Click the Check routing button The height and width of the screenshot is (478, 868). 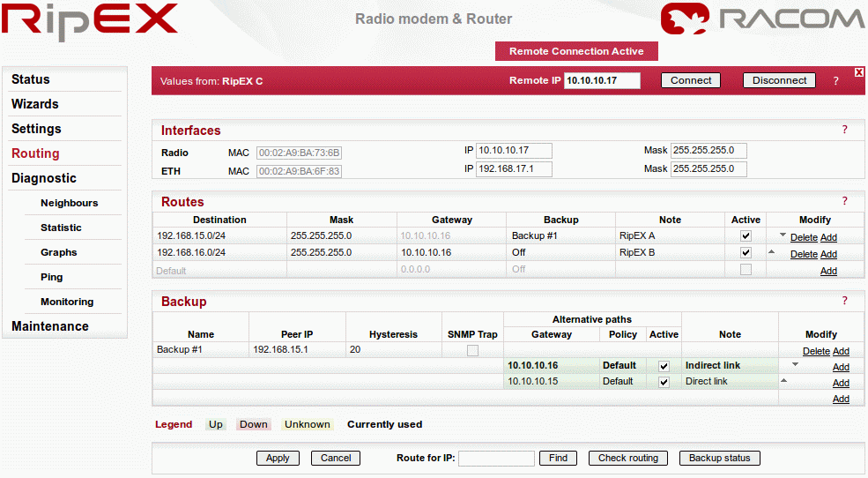coord(628,458)
